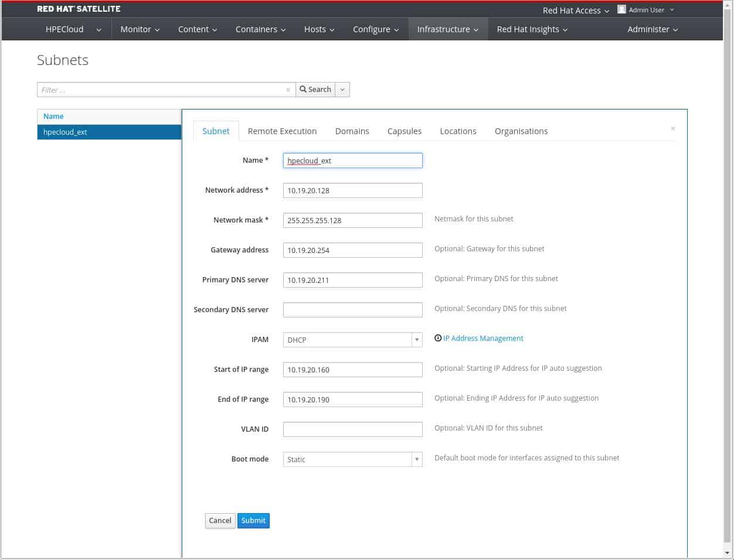734x560 pixels.
Task: Click the page vertical scrollbar
Action: pos(728,275)
